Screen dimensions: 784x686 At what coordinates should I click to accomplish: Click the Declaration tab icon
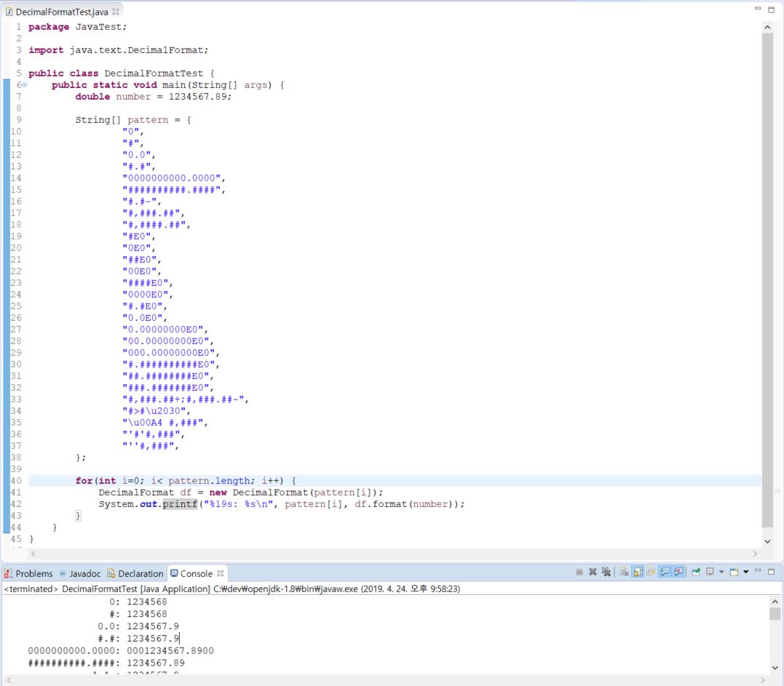111,573
